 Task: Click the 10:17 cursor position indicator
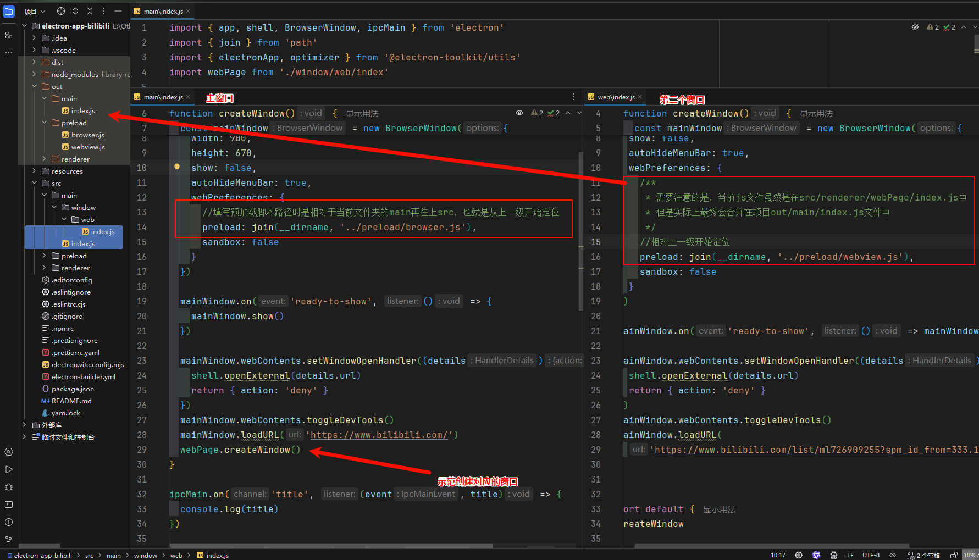[778, 555]
